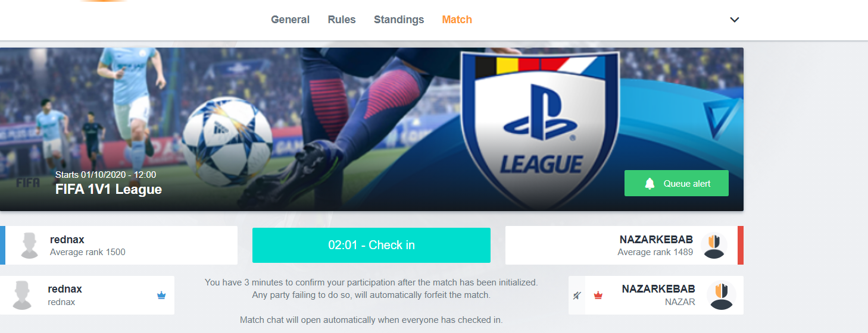Image resolution: width=868 pixels, height=333 pixels.
Task: Click NAZARKEBAB's avatar in the lower card
Action: [x=722, y=296]
